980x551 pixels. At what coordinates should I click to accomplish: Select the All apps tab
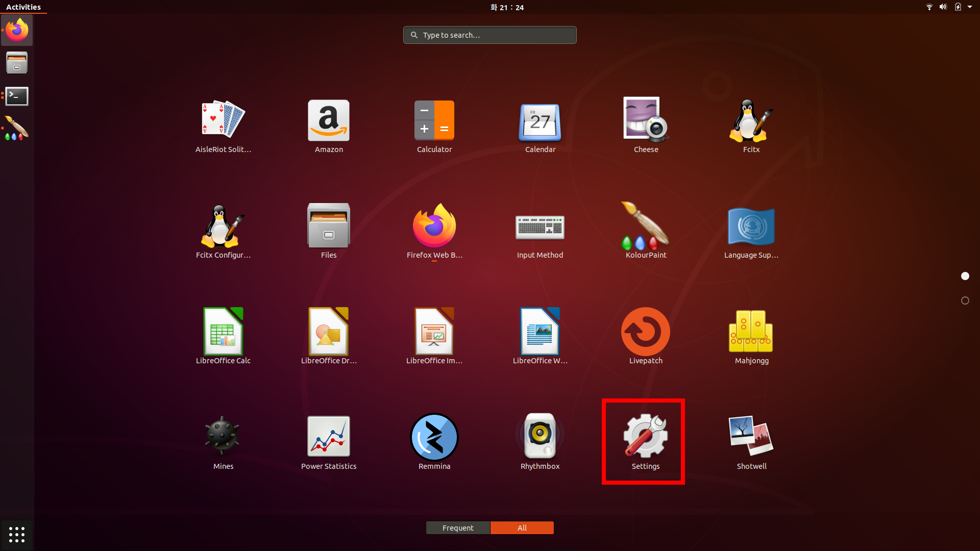[x=522, y=528]
